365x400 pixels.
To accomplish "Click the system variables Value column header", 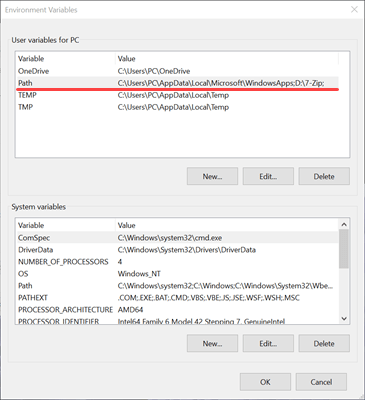I will click(x=227, y=225).
